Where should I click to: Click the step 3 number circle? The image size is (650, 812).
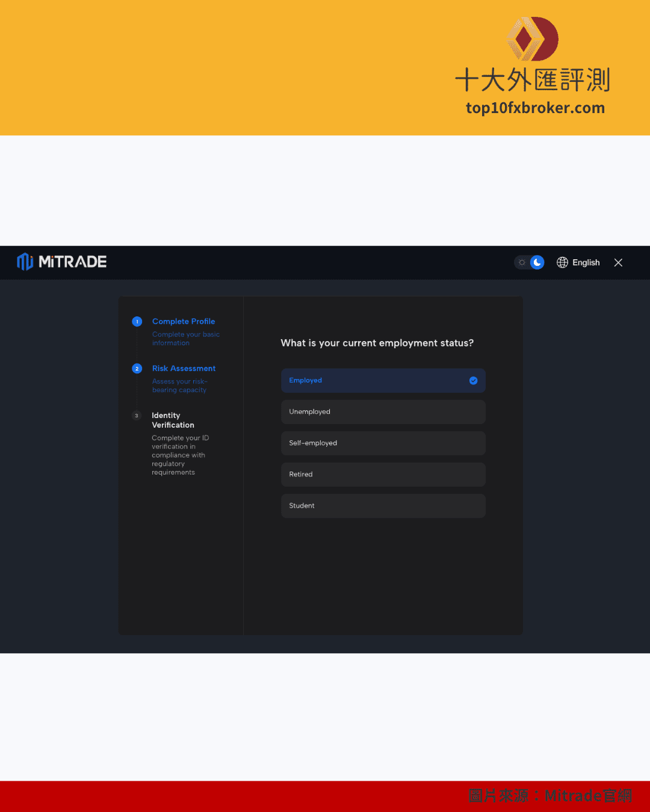137,416
